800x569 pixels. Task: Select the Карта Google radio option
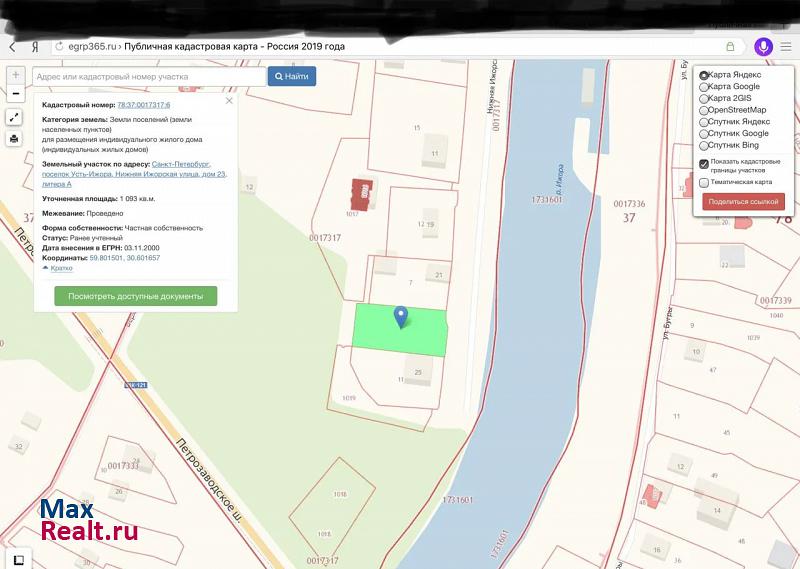pyautogui.click(x=704, y=87)
